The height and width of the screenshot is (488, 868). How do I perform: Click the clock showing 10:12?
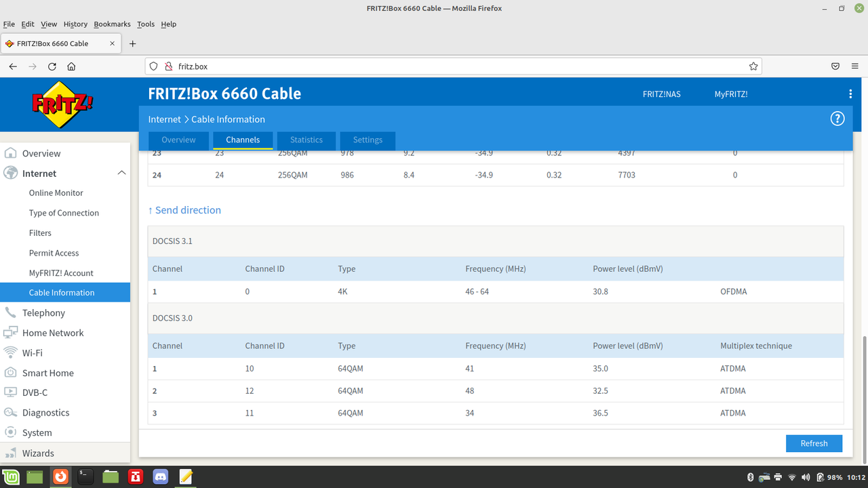pos(856,477)
